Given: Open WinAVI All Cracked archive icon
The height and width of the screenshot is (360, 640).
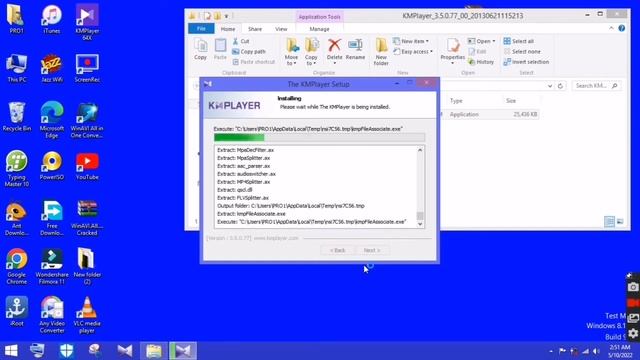Looking at the screenshot, I should point(87,218).
